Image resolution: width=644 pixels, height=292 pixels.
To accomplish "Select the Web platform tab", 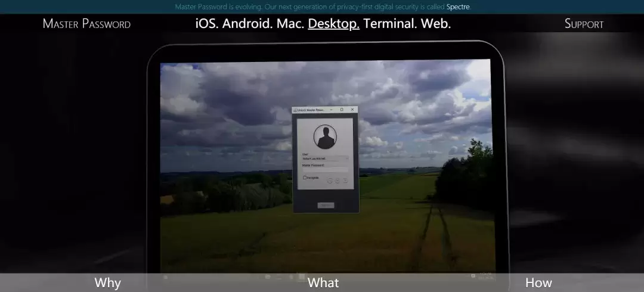I will click(x=436, y=24).
